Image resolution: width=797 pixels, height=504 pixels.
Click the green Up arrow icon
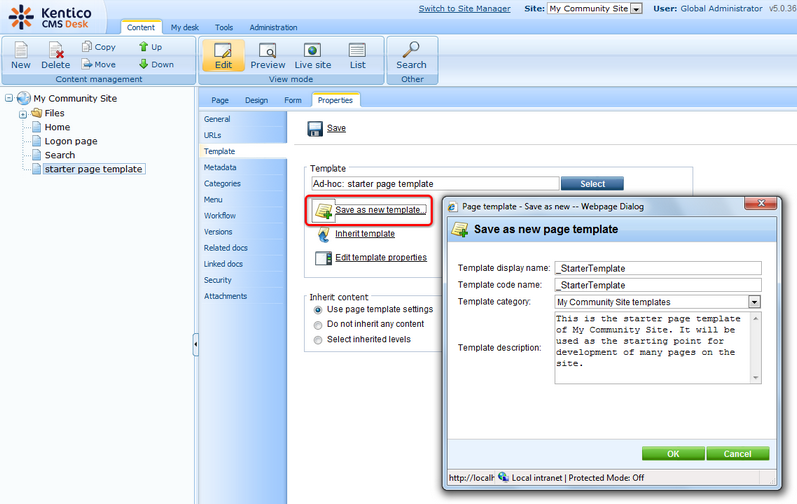pos(143,46)
